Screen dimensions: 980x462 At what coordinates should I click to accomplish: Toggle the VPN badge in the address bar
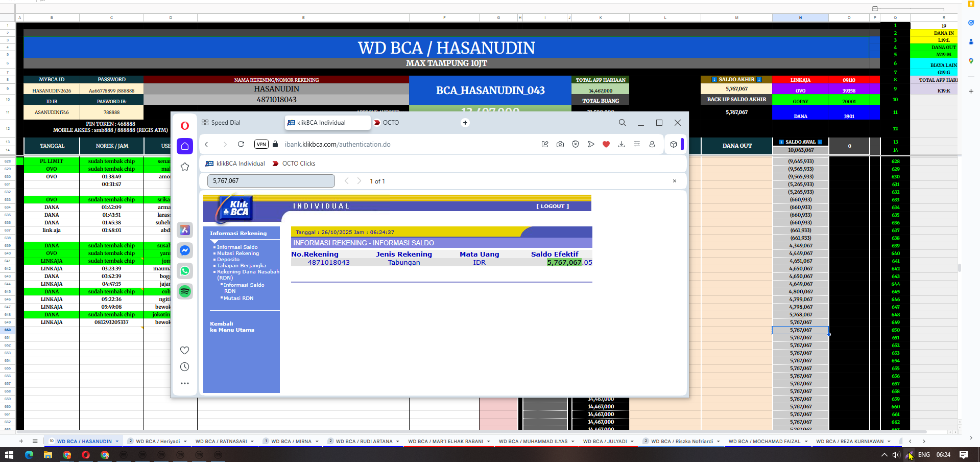coord(261,144)
